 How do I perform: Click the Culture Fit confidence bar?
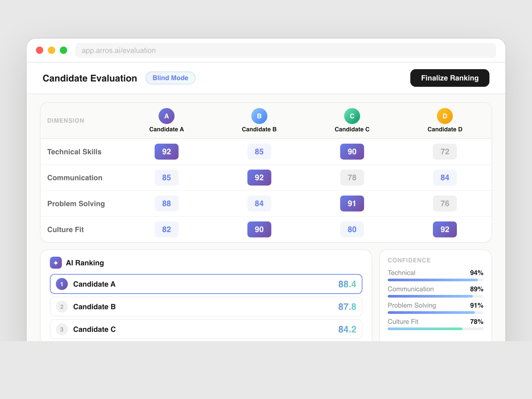click(x=435, y=329)
